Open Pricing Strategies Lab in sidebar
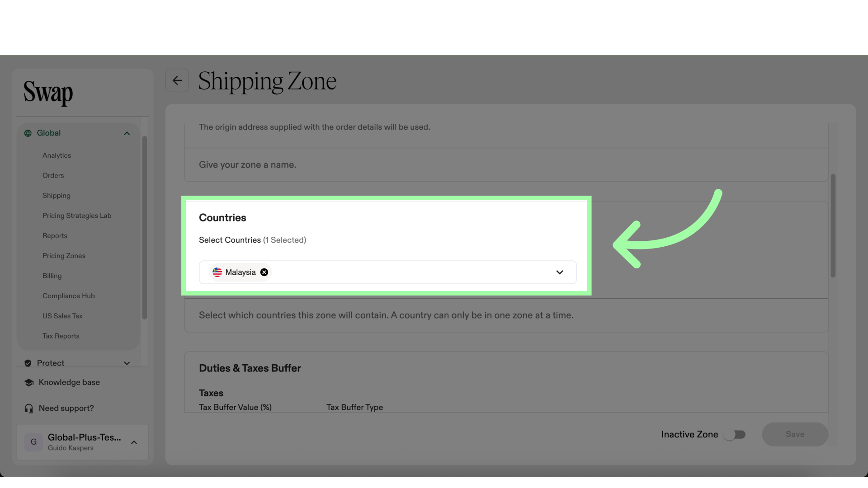Image resolution: width=868 pixels, height=488 pixels. point(77,216)
